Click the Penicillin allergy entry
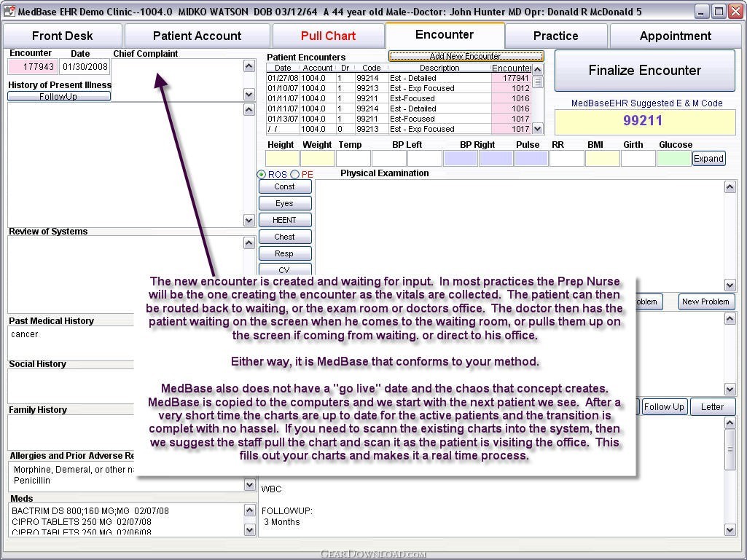This screenshot has width=747, height=560. coord(32,481)
